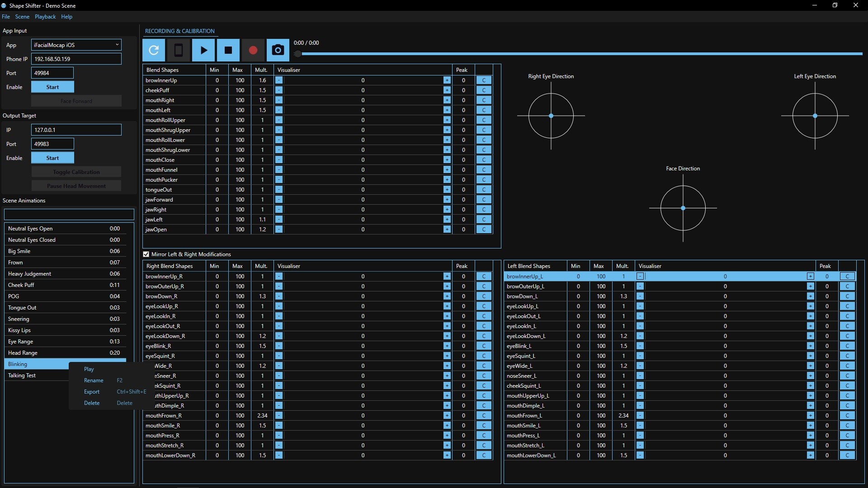Click the stop playback icon
Viewport: 868px width, 488px height.
228,50
